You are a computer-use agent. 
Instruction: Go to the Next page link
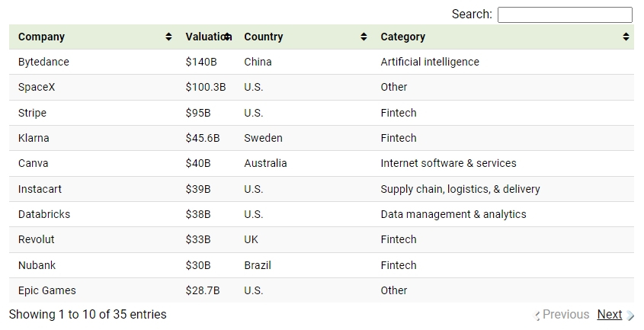click(x=610, y=315)
